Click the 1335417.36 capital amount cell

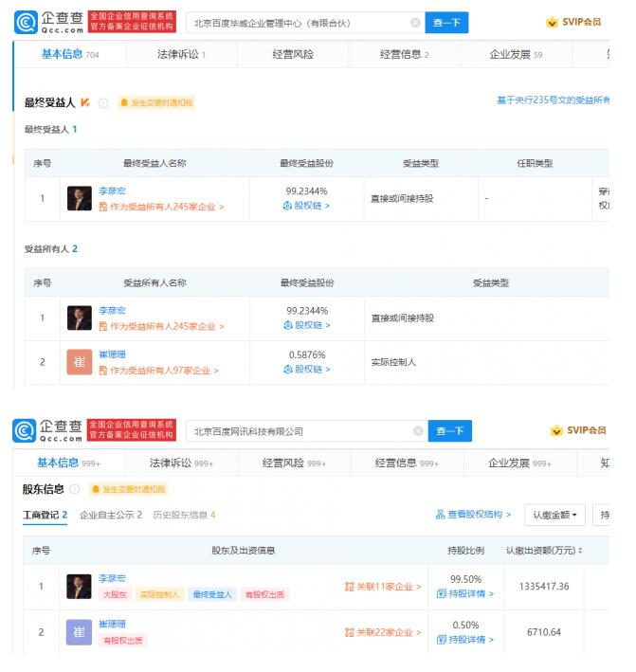[544, 587]
